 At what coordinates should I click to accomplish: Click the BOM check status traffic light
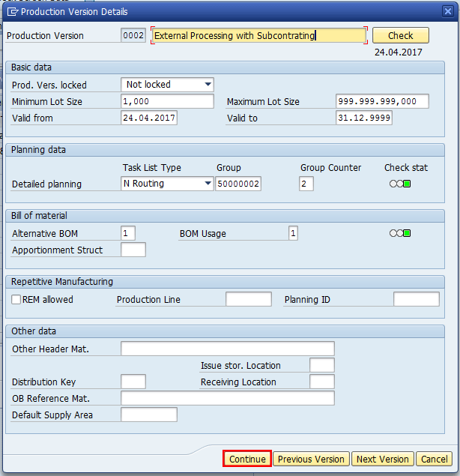coord(399,233)
